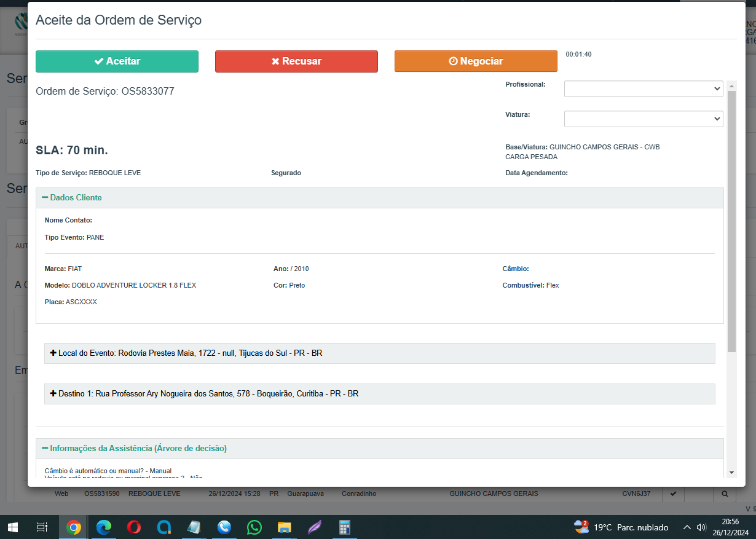Open Microsoft Edge from taskbar

104,527
